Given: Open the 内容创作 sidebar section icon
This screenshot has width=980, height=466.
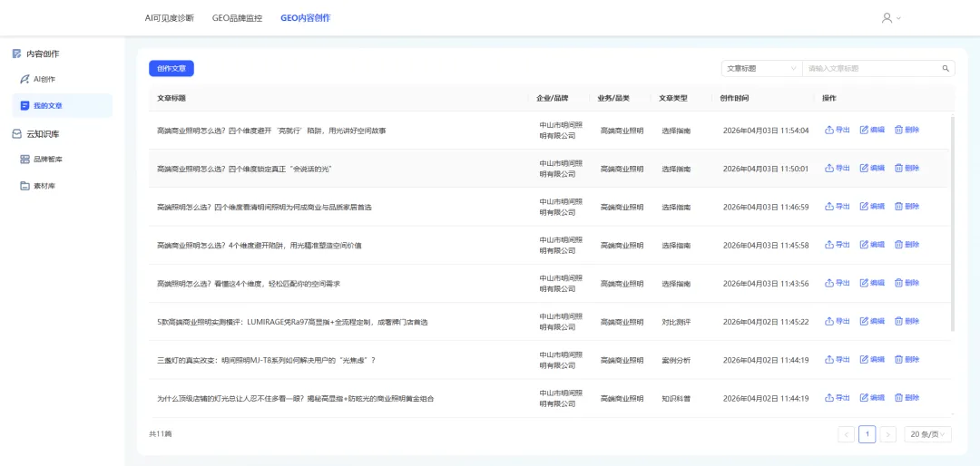Looking at the screenshot, I should (17, 53).
